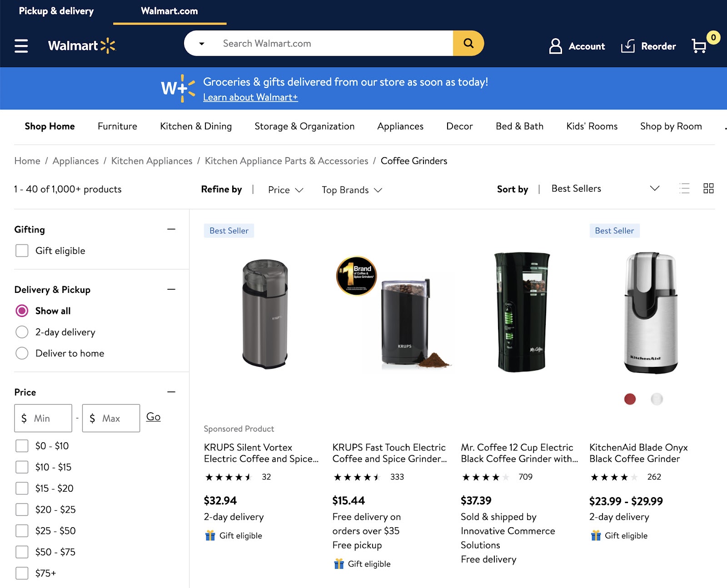
Task: Click star rating of KitchenAid Blade grinder
Action: tap(614, 477)
